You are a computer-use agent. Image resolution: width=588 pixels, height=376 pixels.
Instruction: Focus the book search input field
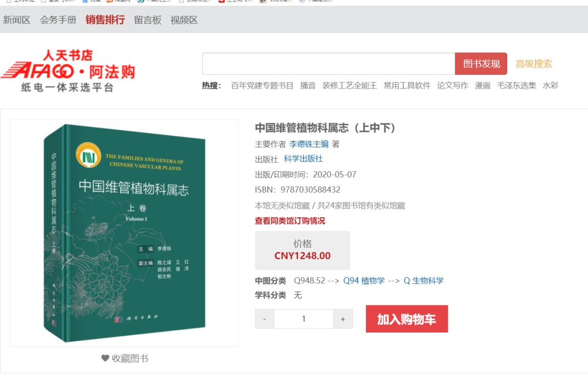click(329, 64)
